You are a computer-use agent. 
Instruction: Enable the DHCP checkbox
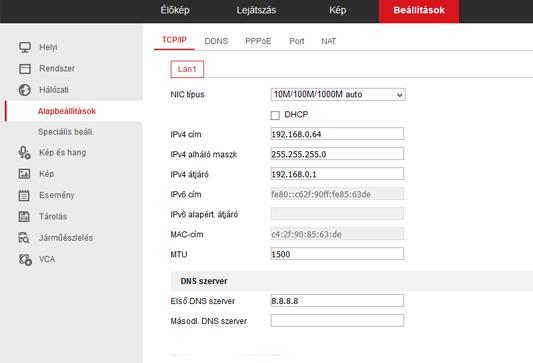(275, 115)
